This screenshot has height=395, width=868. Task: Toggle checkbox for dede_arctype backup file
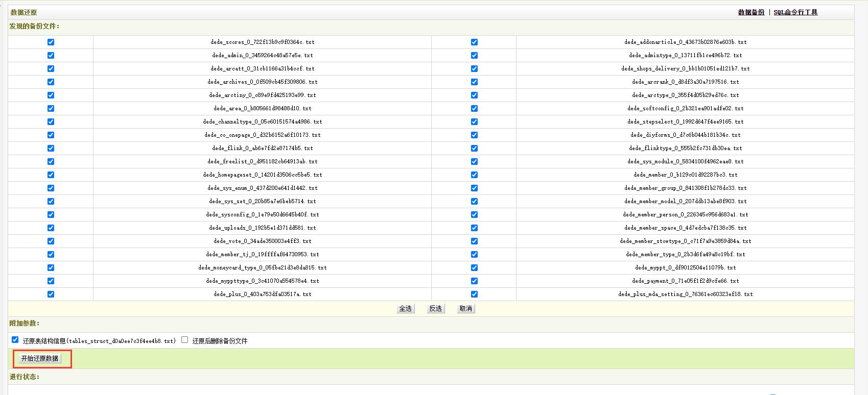pos(474,95)
